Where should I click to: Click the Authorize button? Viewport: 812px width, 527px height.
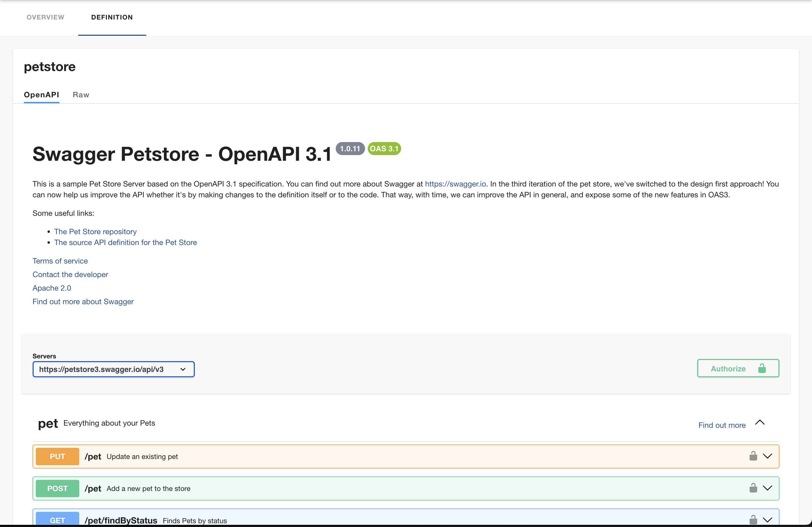[x=738, y=368]
